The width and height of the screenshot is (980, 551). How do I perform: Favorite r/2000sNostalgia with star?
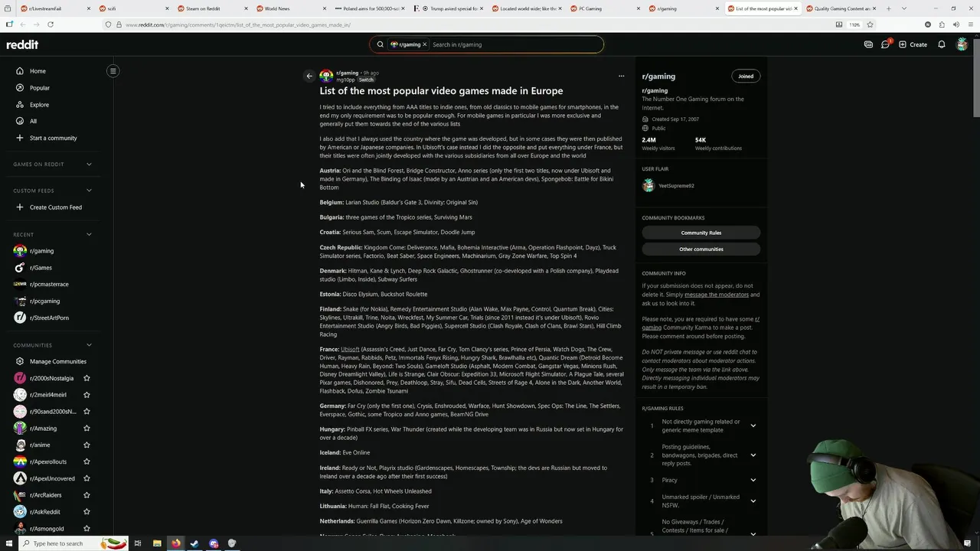87,378
